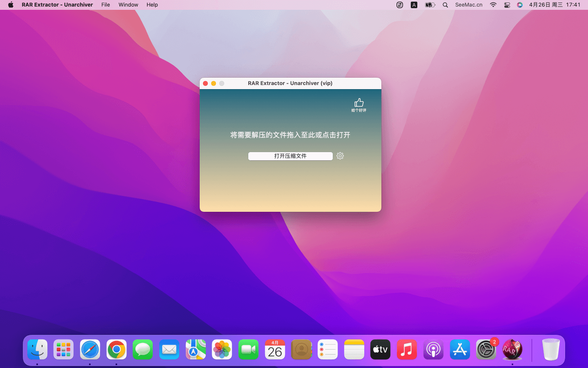Click the date and time clock
The width and height of the screenshot is (588, 368).
(555, 5)
